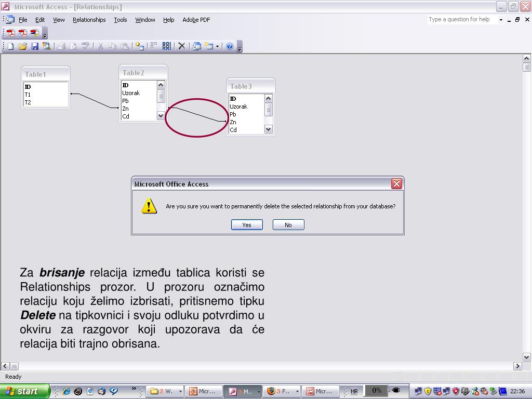Expand the PDF toolbar options arrow
The height and width of the screenshot is (399, 532).
pyautogui.click(x=45, y=34)
